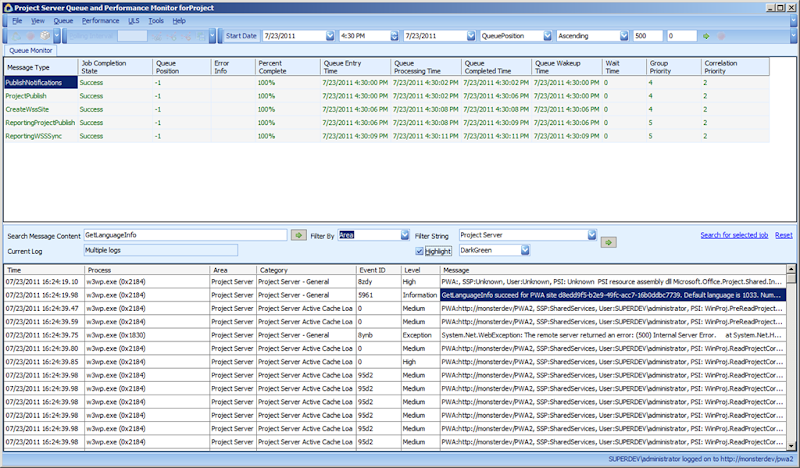Click the green arrow beside Search Message Content
This screenshot has width=800, height=468.
click(x=299, y=235)
